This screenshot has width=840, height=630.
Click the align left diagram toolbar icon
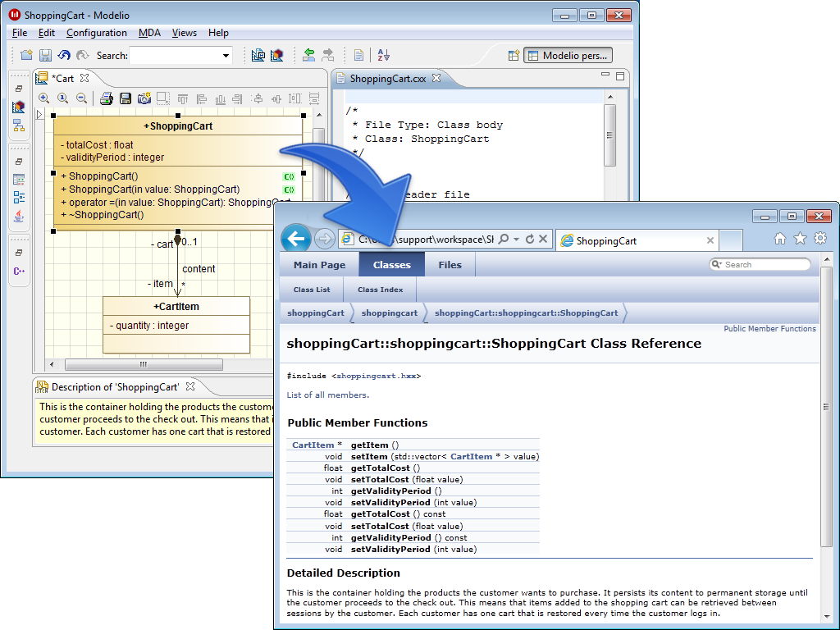pos(202,98)
